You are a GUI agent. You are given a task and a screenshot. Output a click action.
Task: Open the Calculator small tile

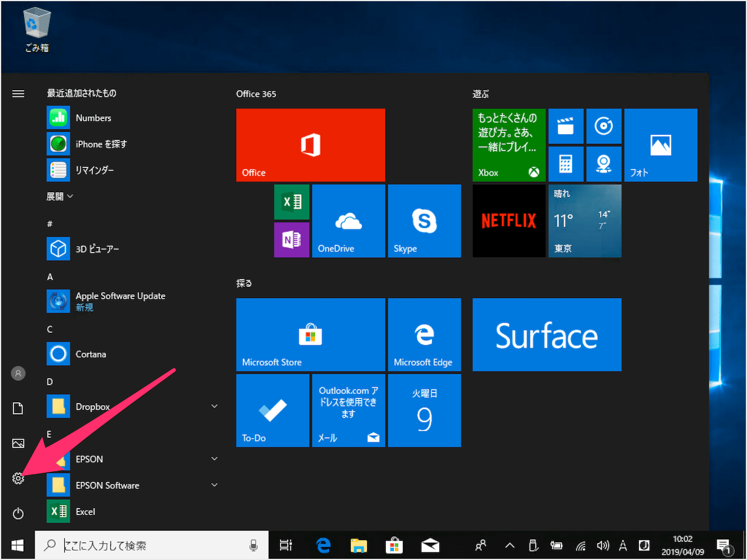(566, 164)
